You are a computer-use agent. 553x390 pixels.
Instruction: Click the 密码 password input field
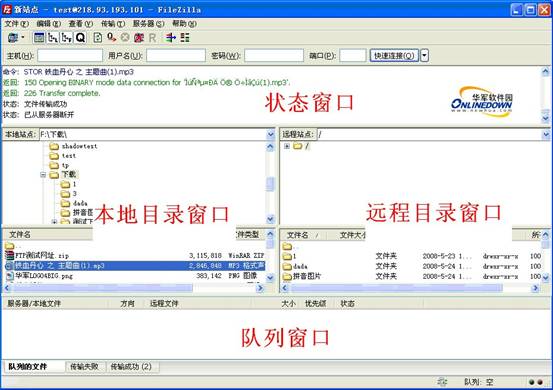pos(274,56)
